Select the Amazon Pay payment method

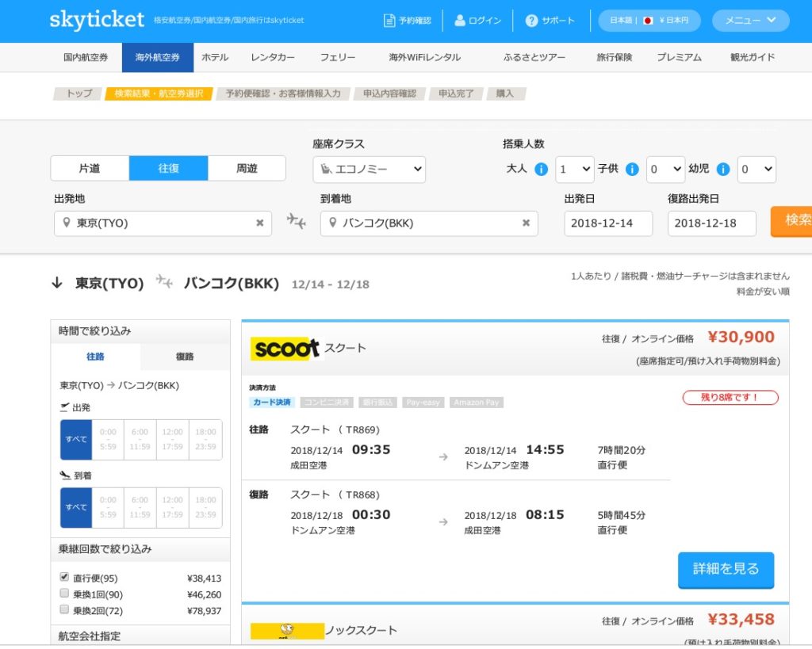click(x=477, y=402)
